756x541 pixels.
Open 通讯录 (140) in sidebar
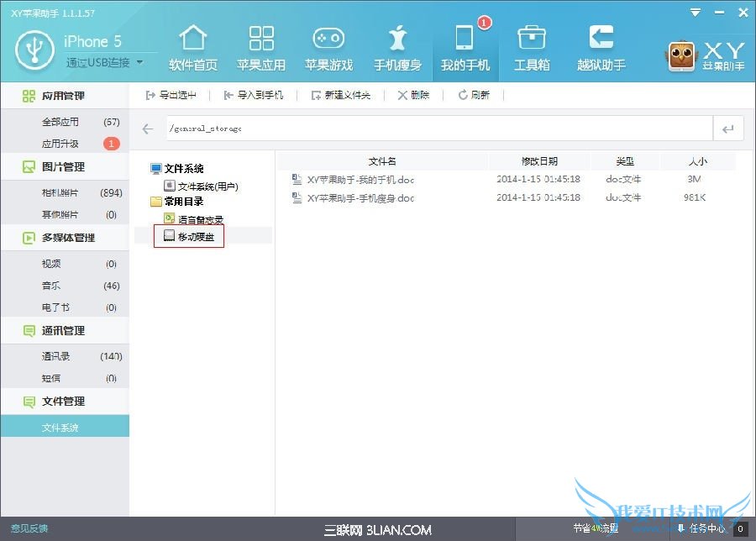tap(65, 356)
